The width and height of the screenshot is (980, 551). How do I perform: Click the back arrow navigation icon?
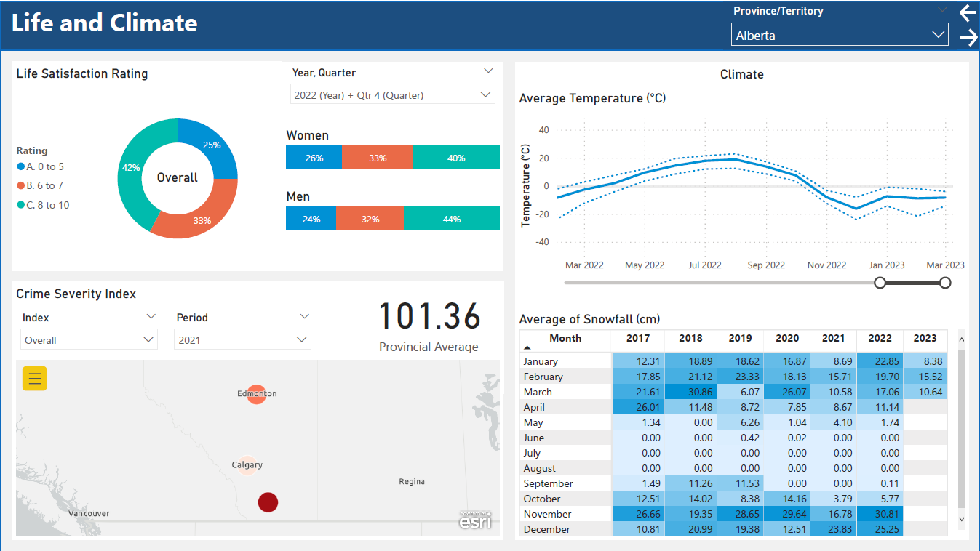968,13
